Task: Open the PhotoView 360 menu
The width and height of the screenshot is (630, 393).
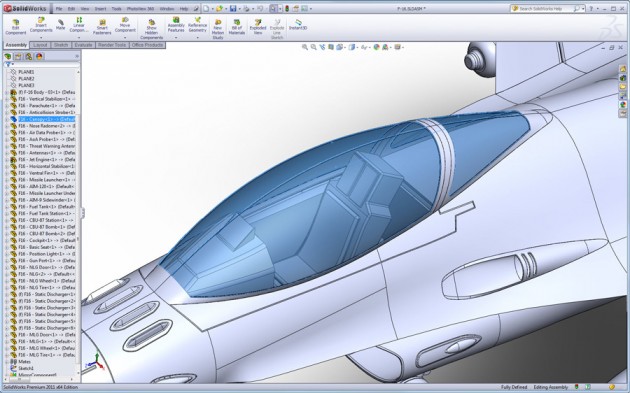Action: coord(139,8)
